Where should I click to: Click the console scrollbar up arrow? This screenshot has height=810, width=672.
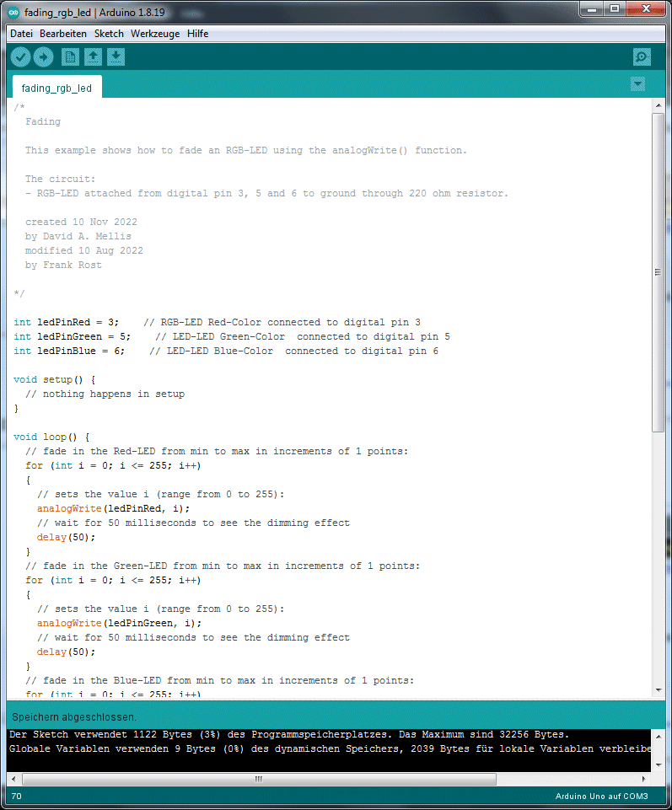point(658,736)
